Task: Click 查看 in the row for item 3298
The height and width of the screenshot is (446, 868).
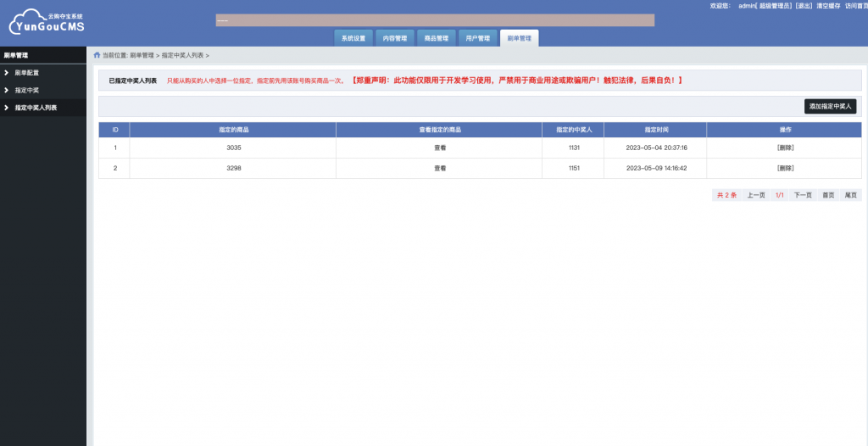Action: [x=440, y=169]
